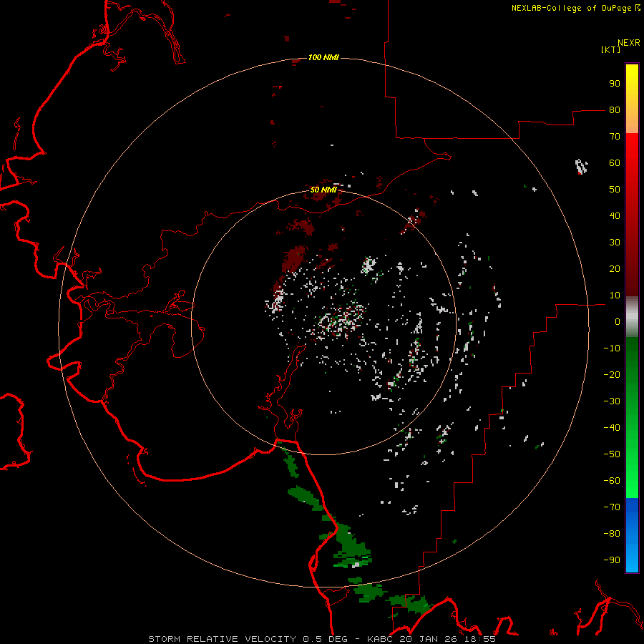Click the 18:55 timestamp in the caption
This screenshot has width=644, height=644.
[482, 639]
